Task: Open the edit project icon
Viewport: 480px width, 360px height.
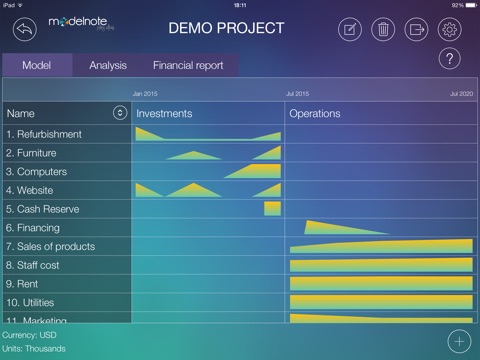Action: click(x=350, y=30)
